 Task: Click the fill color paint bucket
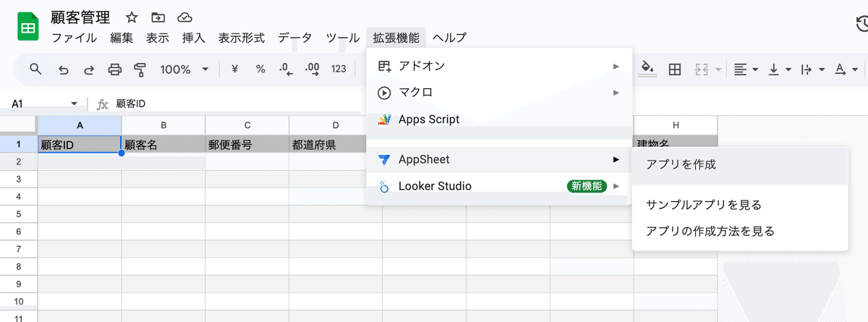point(648,69)
